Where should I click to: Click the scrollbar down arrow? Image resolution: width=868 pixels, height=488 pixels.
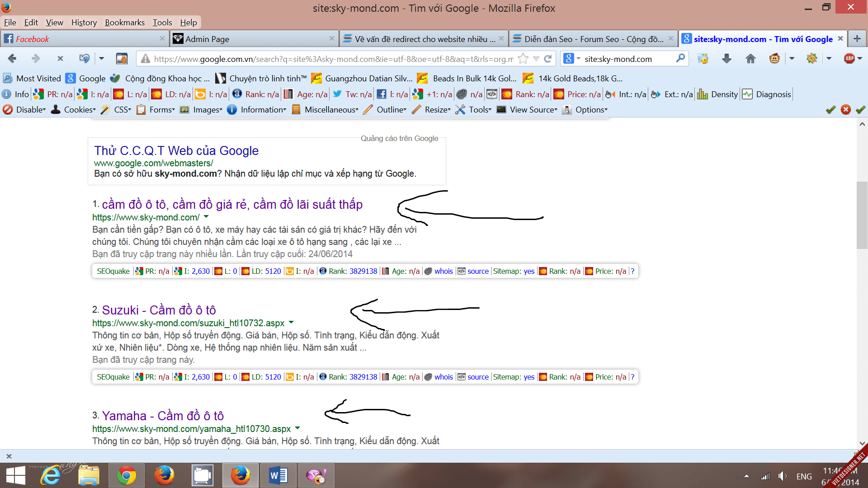pyautogui.click(x=862, y=444)
